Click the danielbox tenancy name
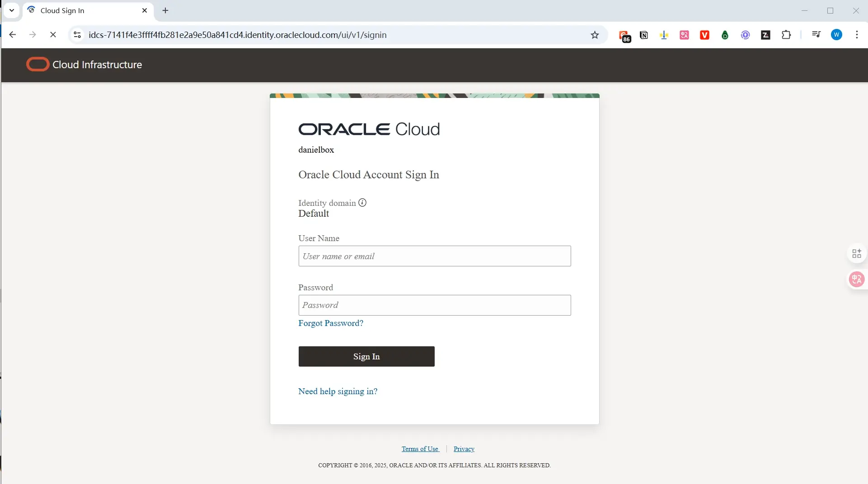Viewport: 868px width, 484px height. pos(316,150)
